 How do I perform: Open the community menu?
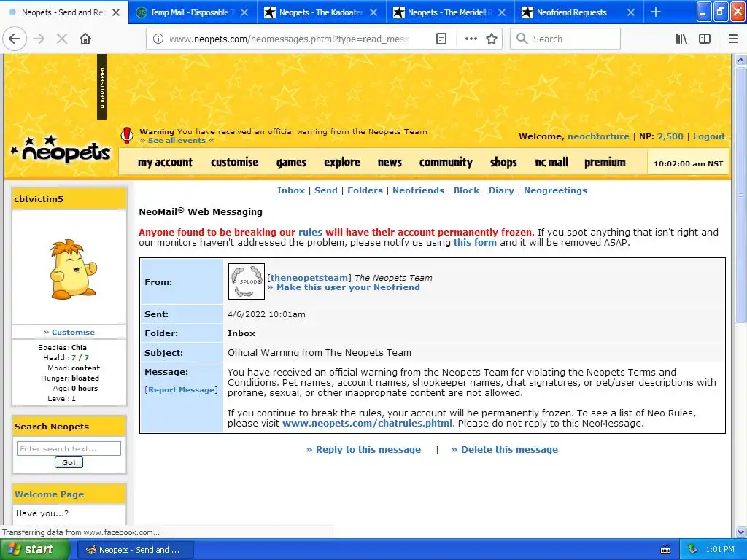[x=446, y=163]
